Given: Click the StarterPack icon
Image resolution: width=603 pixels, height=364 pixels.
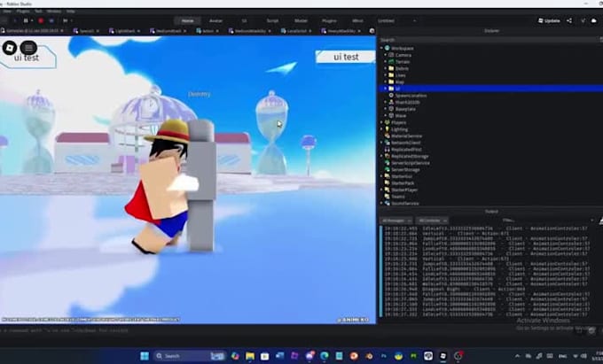Looking at the screenshot, I should 388,183.
